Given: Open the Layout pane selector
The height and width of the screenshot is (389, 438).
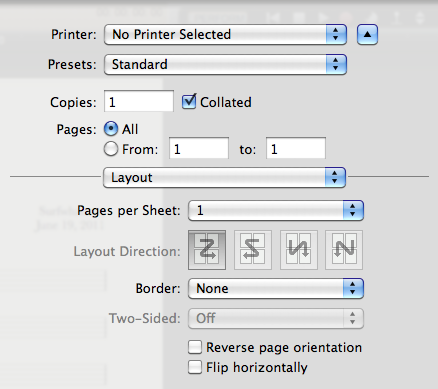Looking at the screenshot, I should [x=224, y=177].
